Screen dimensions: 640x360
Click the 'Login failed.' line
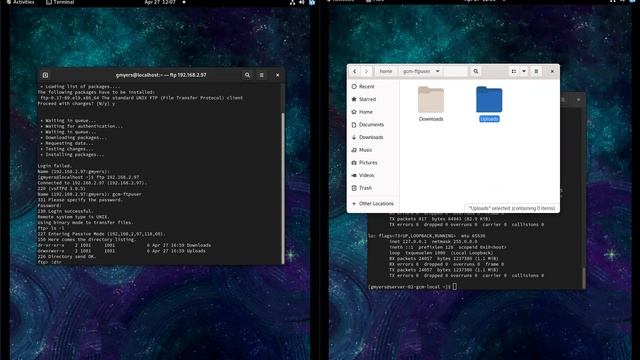tap(55, 166)
